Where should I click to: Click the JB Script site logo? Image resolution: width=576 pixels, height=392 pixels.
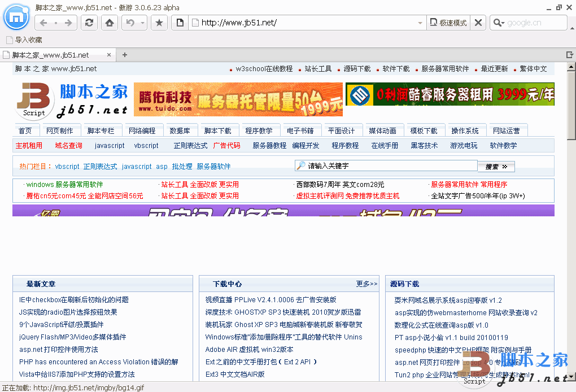(72, 101)
